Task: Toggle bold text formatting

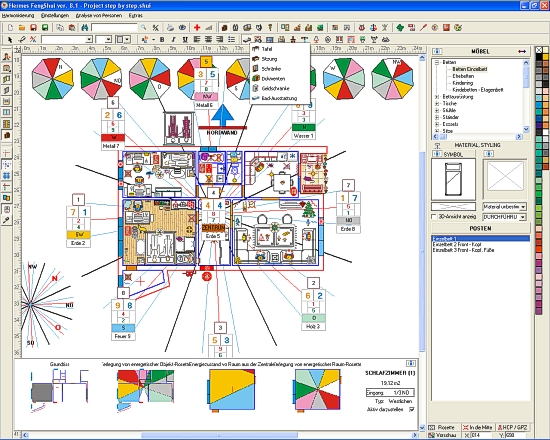Action: pyautogui.click(x=162, y=39)
